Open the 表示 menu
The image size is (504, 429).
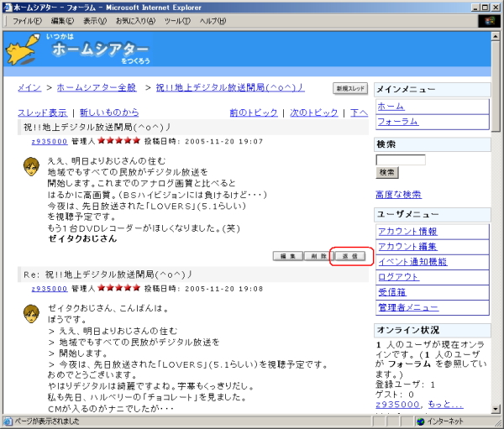click(95, 21)
